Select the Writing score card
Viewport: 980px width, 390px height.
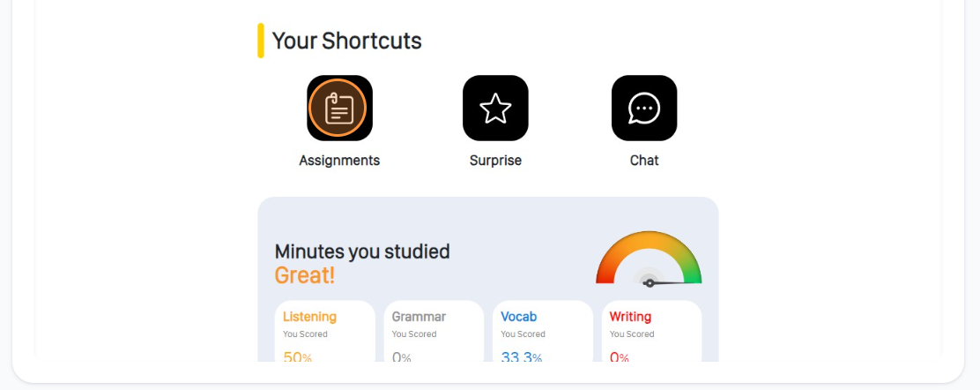point(652,331)
